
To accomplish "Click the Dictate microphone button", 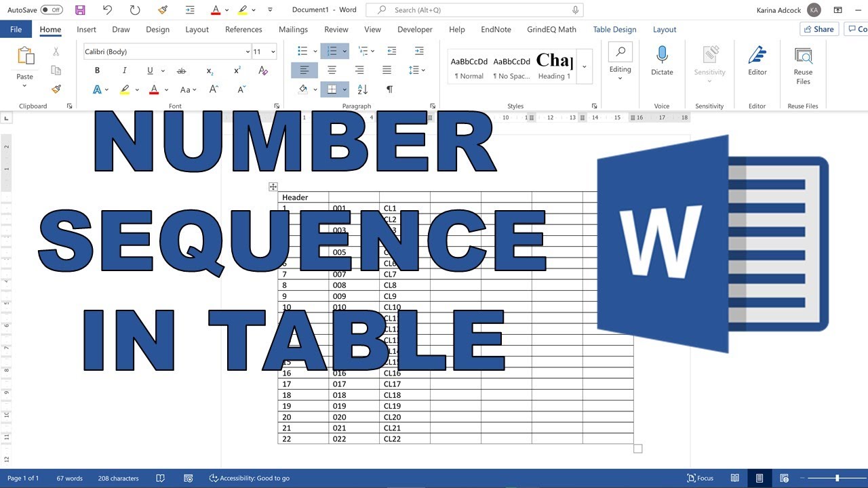I will pos(662,61).
